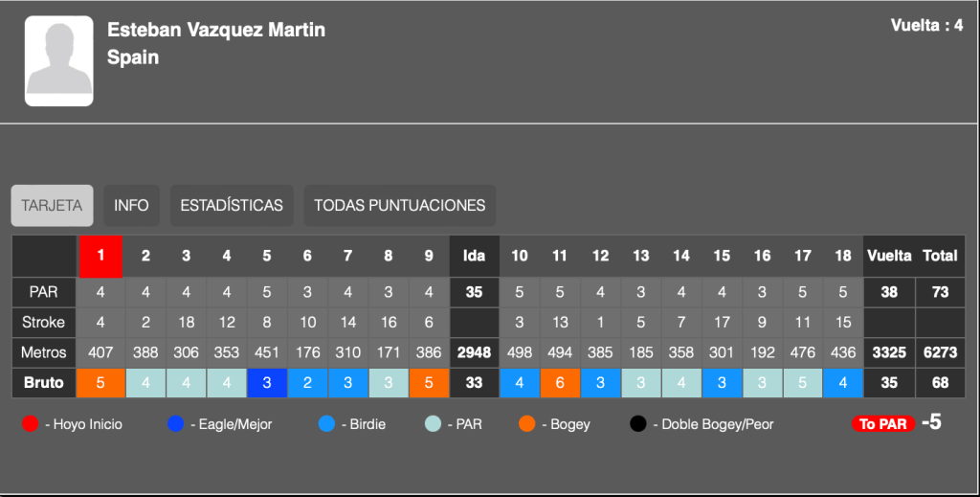Show TODAS PUNTUACIONES tab
Screen dimensions: 980x497
399,205
